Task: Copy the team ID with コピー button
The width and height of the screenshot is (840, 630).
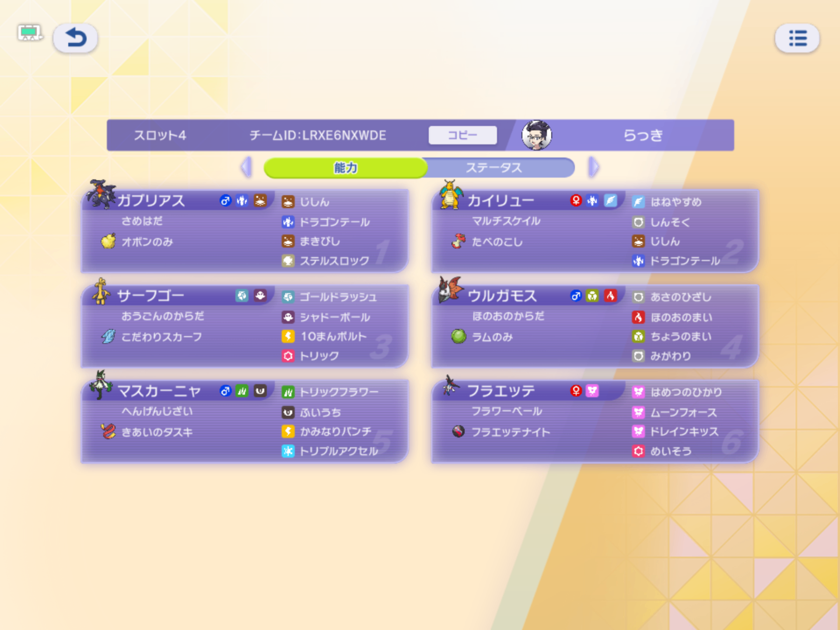Action: (462, 135)
